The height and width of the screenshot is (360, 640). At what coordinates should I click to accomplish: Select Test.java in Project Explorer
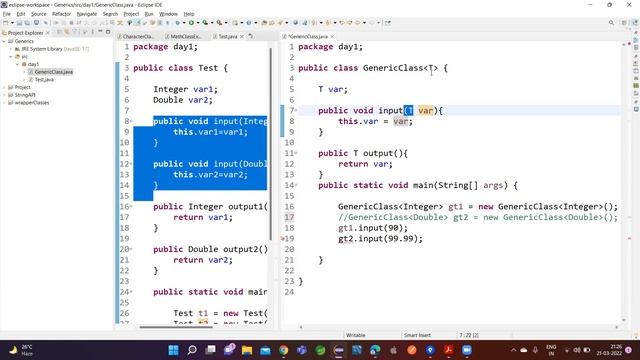pyautogui.click(x=44, y=80)
